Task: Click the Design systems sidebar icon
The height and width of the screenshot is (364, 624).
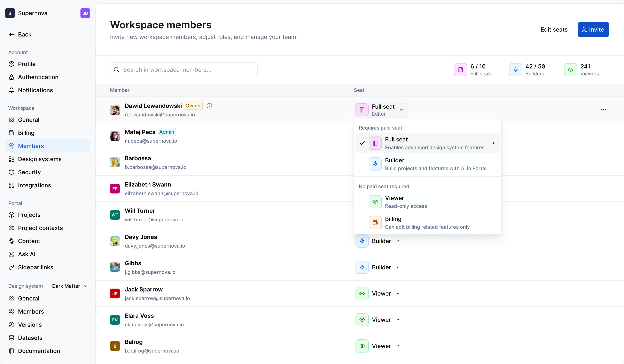Action: [x=11, y=159]
